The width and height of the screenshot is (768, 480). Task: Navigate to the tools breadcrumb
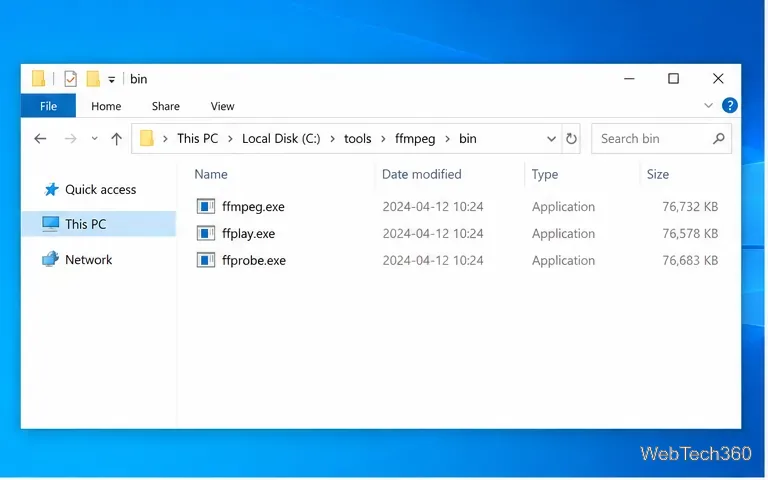pyautogui.click(x=358, y=139)
